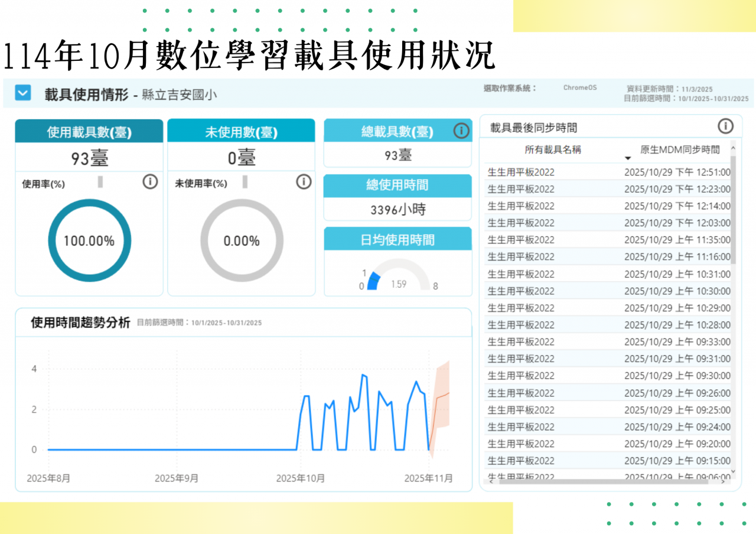Viewport: 756px width, 534px height.
Task: Select row with 上午 10:28:00 sync time
Action: [607, 325]
